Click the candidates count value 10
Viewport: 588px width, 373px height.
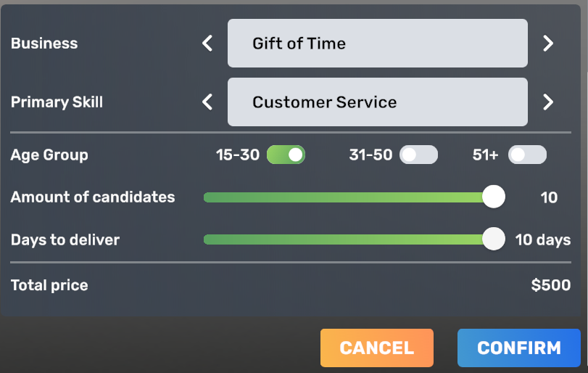tap(549, 197)
